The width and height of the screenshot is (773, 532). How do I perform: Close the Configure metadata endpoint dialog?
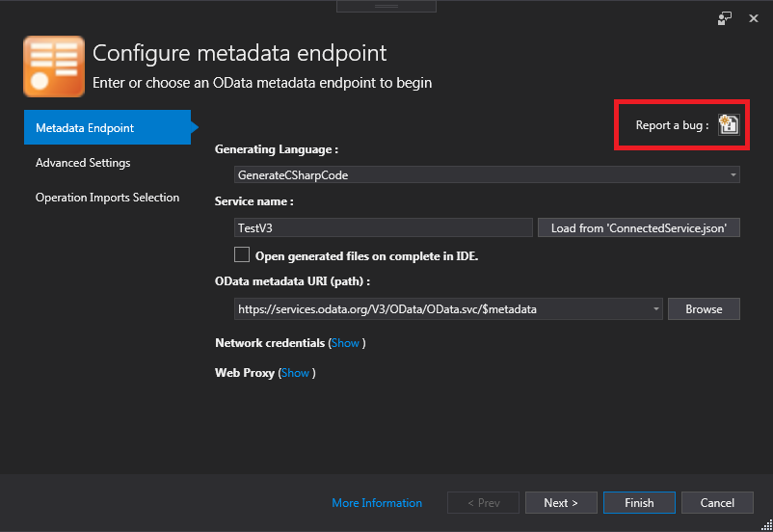[754, 18]
